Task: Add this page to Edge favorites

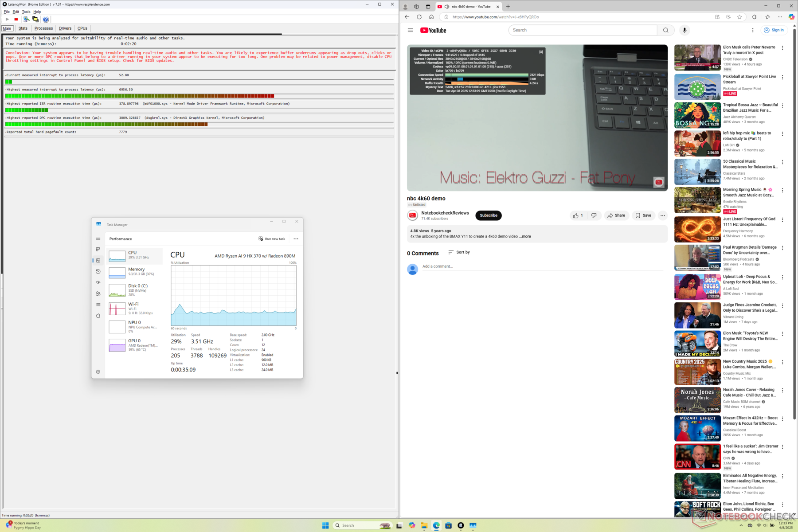Action: (x=739, y=17)
